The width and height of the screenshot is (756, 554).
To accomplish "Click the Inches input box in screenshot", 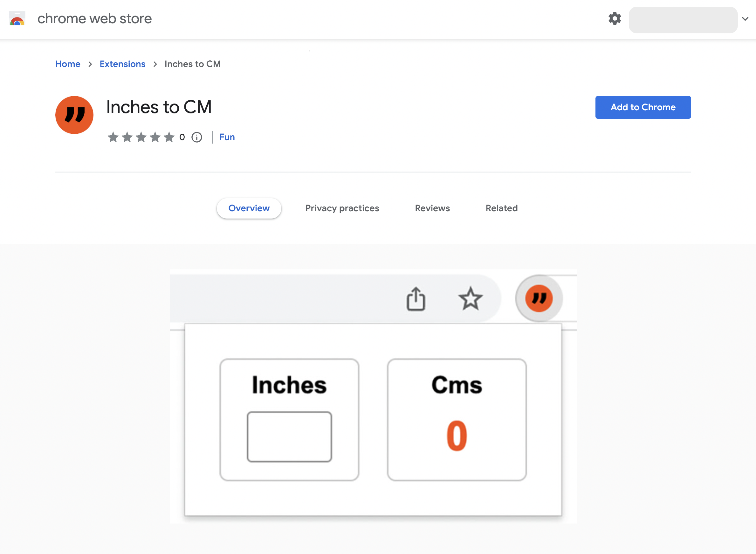I will (x=289, y=436).
